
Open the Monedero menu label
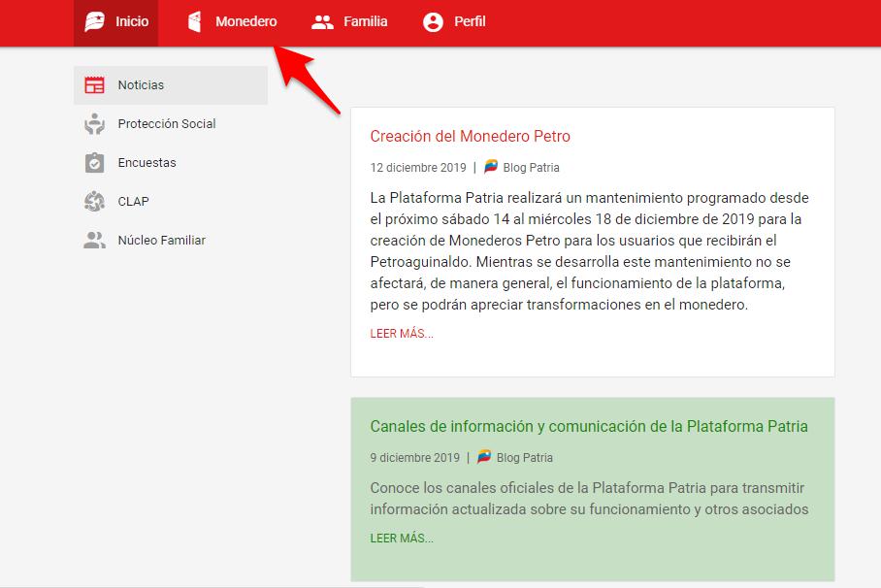tap(246, 22)
